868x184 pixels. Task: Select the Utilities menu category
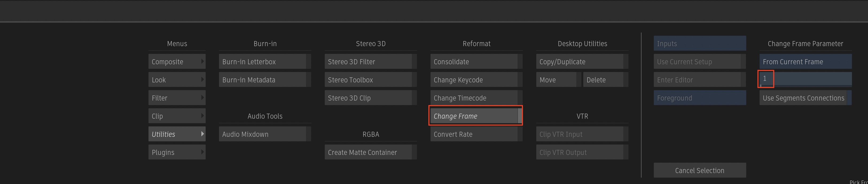tap(177, 134)
